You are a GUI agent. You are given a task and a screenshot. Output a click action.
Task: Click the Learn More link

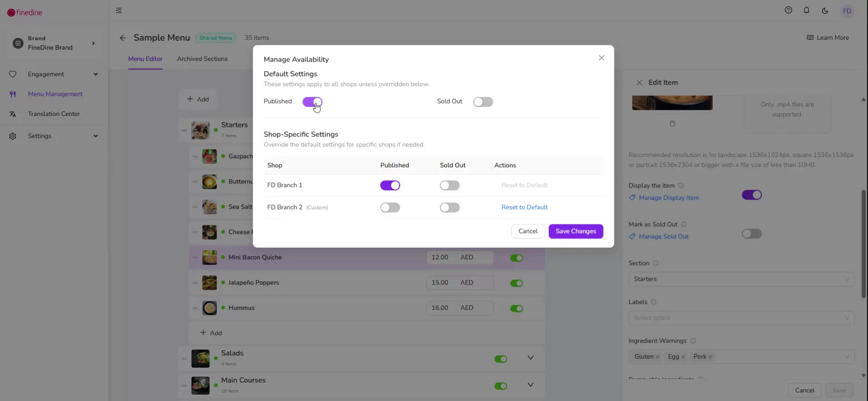pos(828,37)
